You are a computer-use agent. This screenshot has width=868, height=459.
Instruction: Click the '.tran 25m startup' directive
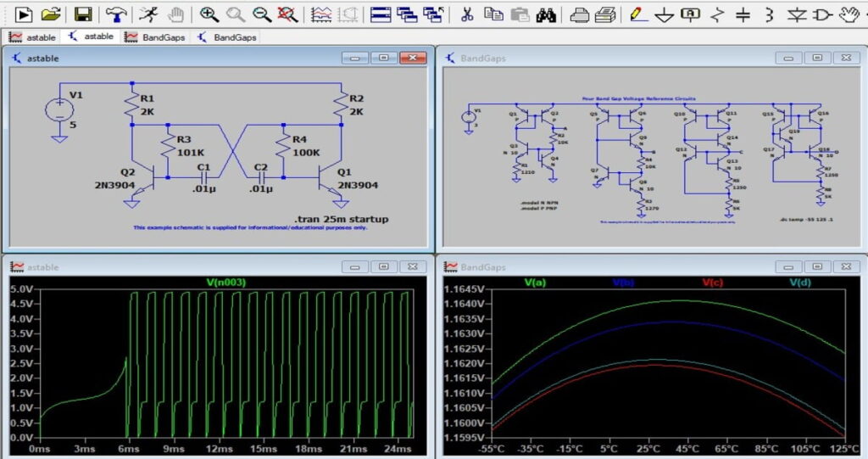pyautogui.click(x=342, y=219)
